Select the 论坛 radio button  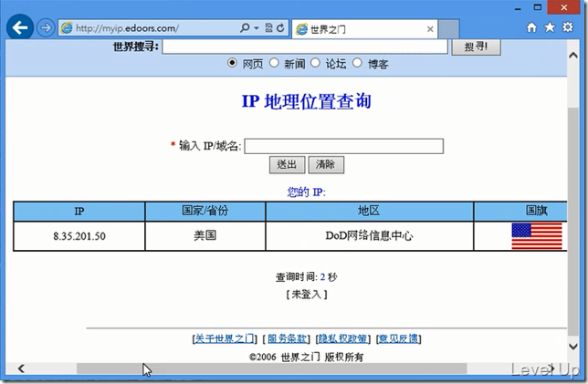315,63
